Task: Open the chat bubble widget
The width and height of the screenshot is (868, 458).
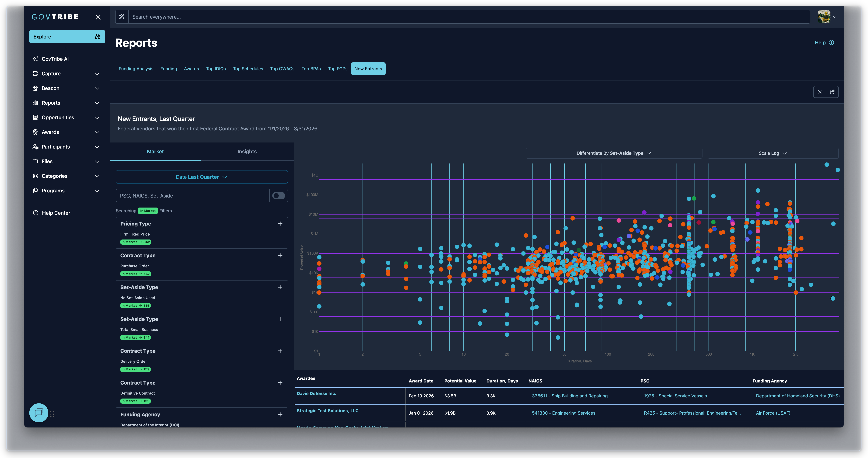Action: point(39,413)
